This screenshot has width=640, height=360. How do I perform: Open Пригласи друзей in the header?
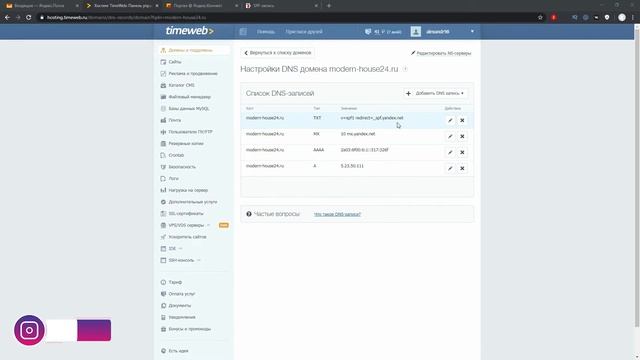pyautogui.click(x=304, y=31)
